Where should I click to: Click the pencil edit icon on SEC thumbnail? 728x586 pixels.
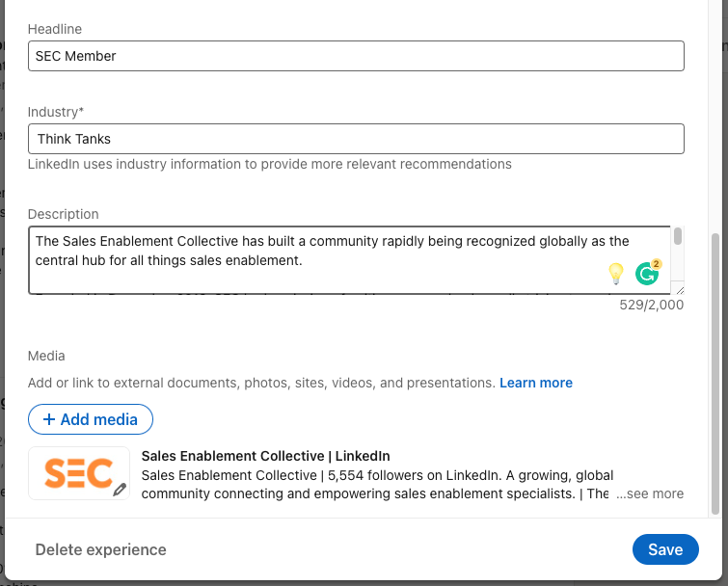click(120, 489)
